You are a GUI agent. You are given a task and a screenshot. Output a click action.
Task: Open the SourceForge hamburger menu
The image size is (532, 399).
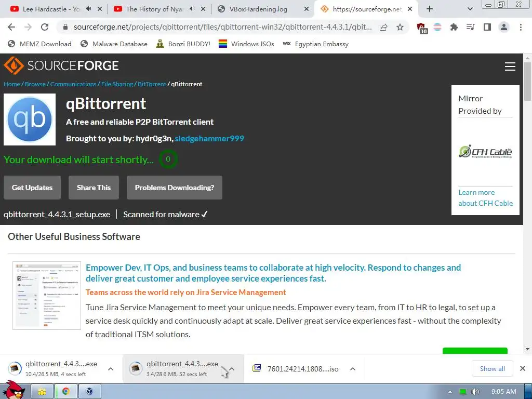tap(510, 66)
